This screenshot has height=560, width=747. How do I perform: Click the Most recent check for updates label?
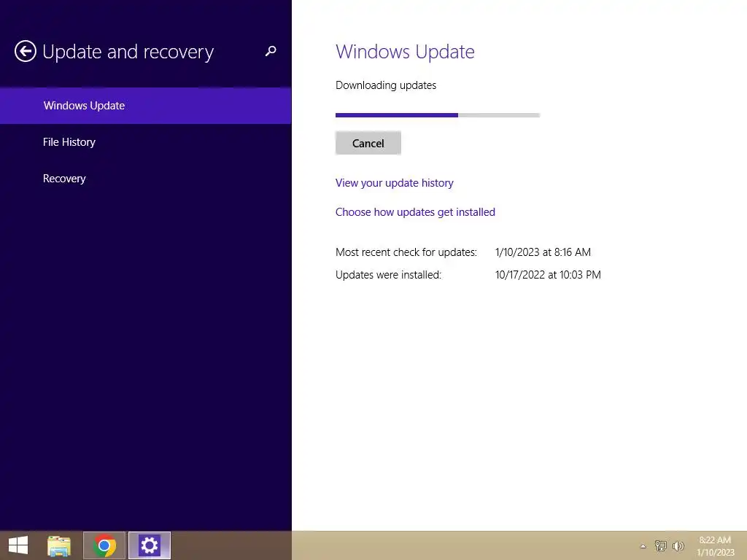pyautogui.click(x=406, y=252)
